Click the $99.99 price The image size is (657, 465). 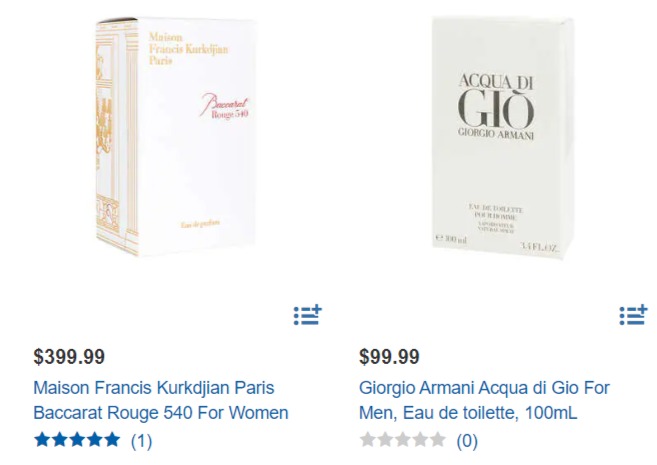(389, 357)
